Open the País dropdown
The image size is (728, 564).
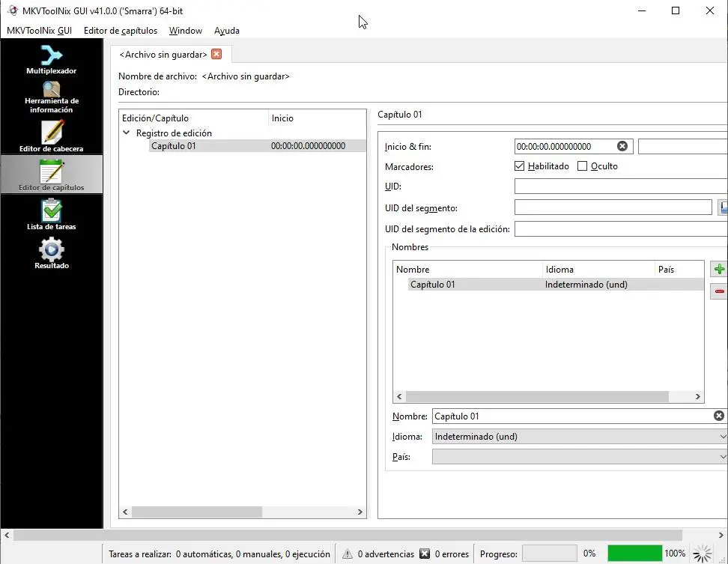tap(580, 457)
